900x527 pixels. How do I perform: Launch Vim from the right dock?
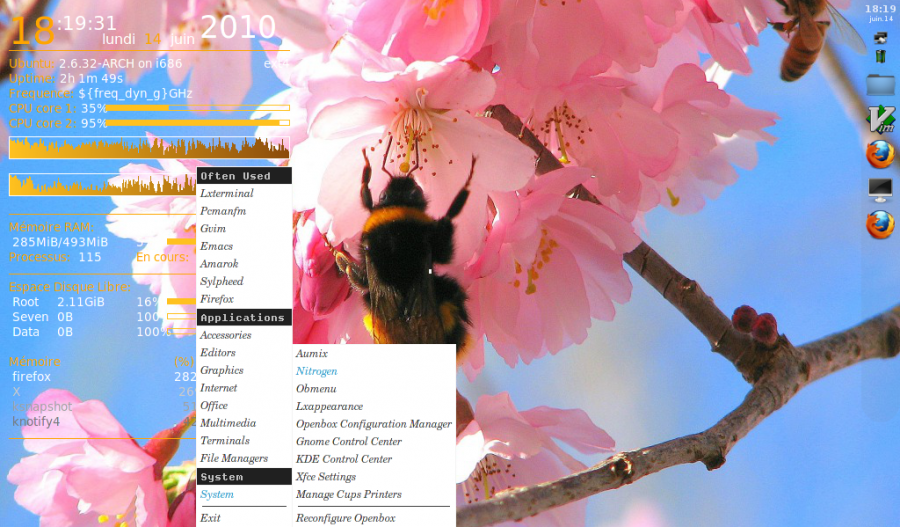click(880, 119)
